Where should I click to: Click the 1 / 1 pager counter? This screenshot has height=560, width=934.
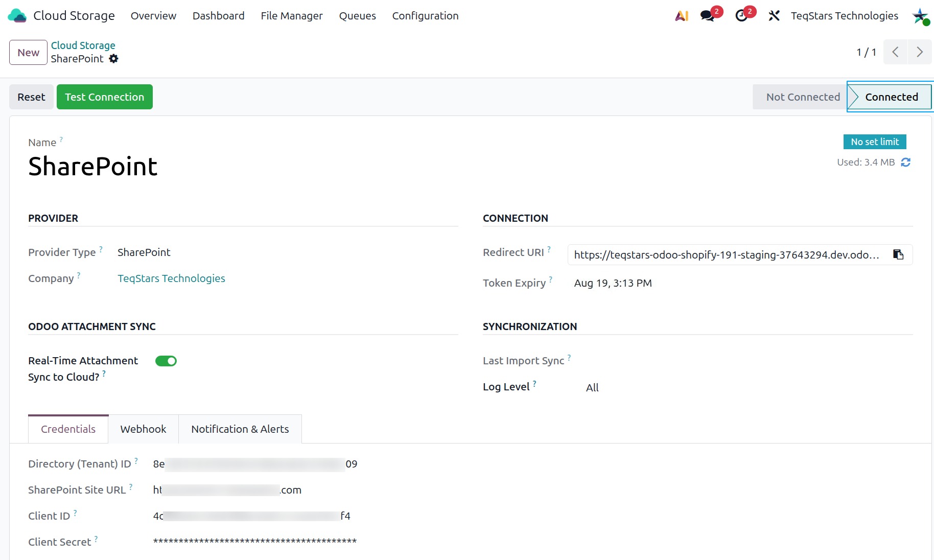(x=866, y=52)
